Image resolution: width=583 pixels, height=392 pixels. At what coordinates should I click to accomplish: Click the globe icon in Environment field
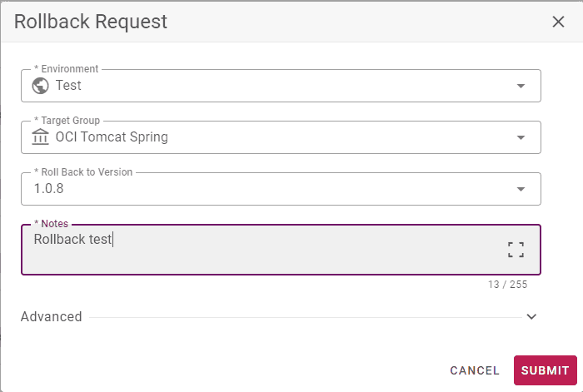tap(40, 86)
